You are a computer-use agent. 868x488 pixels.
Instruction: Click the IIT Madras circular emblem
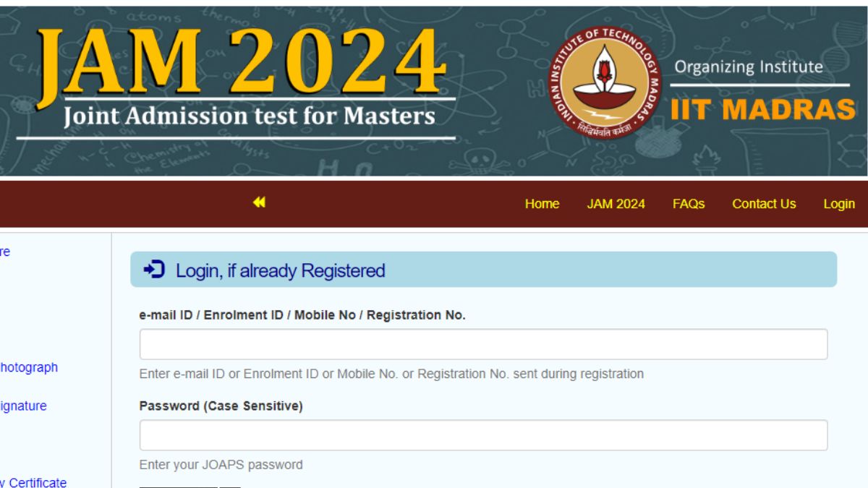point(605,81)
